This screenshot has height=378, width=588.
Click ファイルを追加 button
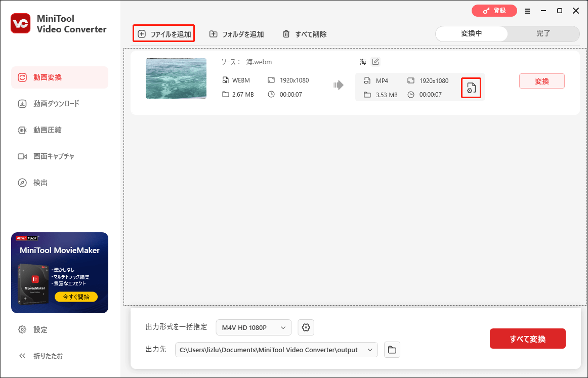point(164,34)
